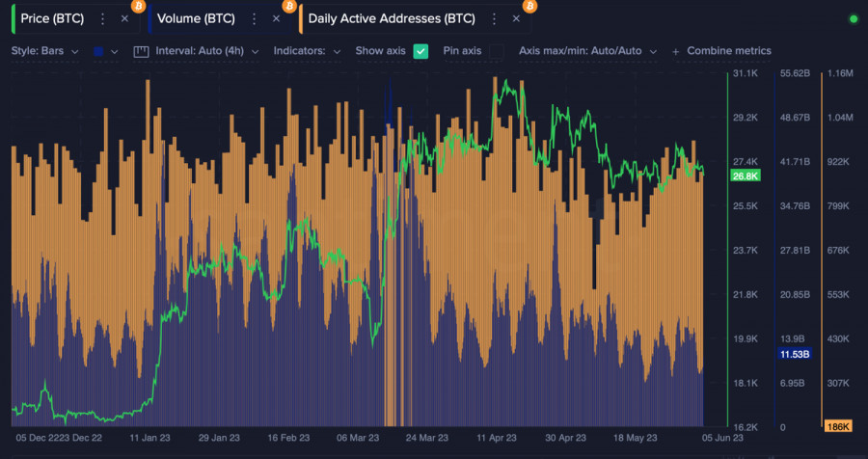The image size is (868, 459).
Task: Click the interval ruler icon
Action: pos(141,51)
